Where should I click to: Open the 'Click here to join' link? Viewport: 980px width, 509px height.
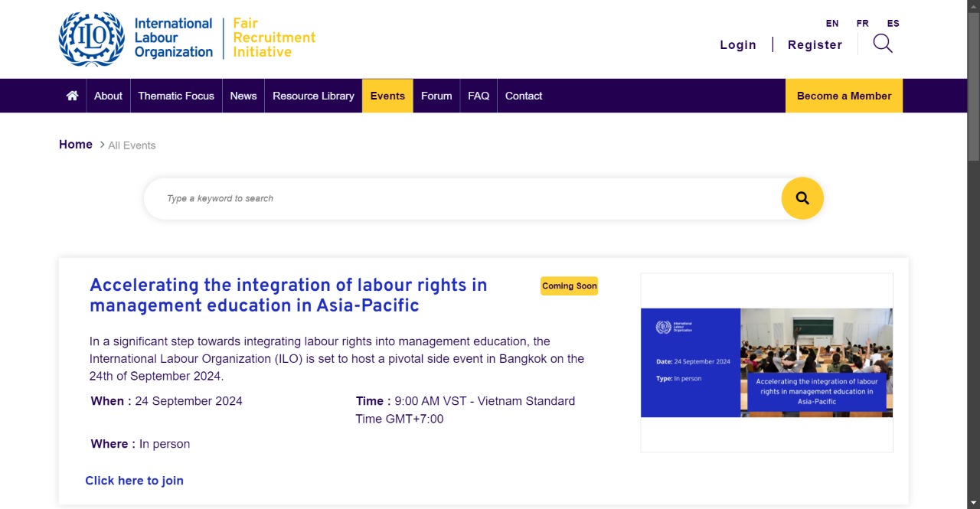[135, 481]
